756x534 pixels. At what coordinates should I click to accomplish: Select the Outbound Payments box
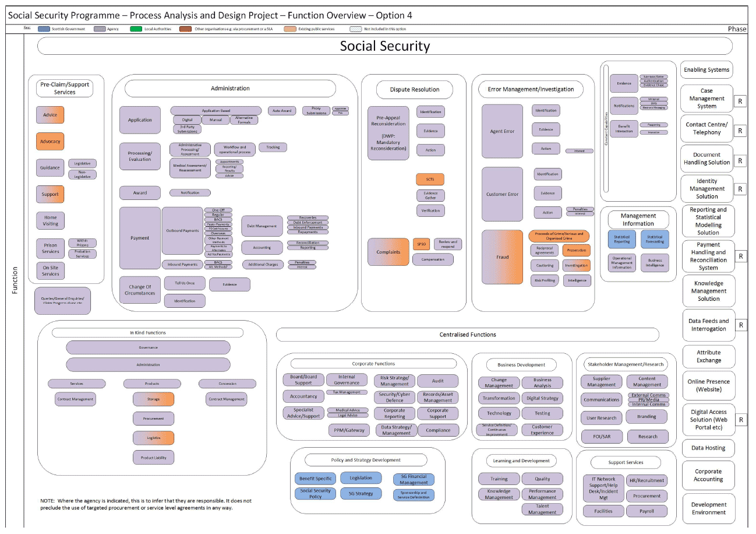pyautogui.click(x=182, y=230)
